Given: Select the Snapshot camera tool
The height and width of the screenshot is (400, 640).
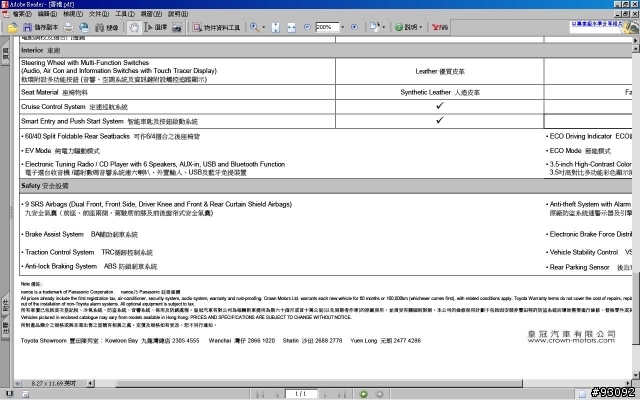Looking at the screenshot, I should click(x=177, y=27).
